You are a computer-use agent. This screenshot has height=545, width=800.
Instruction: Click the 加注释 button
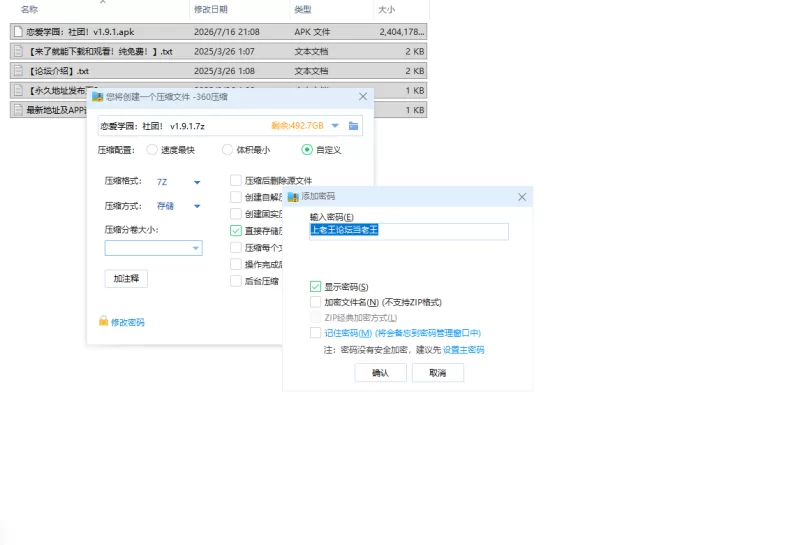(x=126, y=279)
